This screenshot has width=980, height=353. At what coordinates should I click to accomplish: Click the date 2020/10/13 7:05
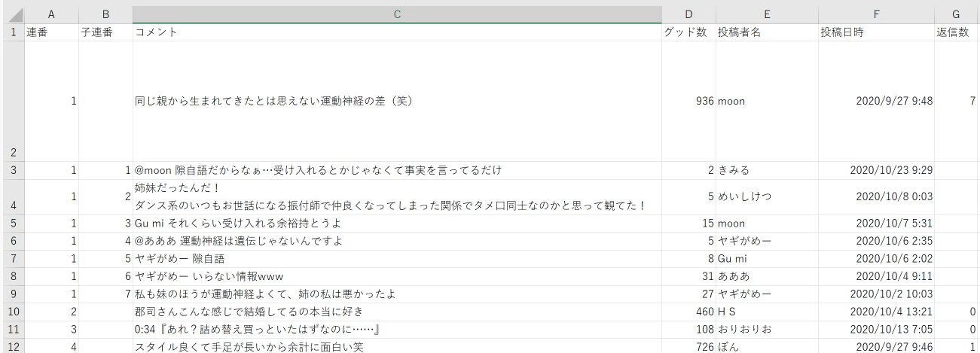pyautogui.click(x=877, y=330)
